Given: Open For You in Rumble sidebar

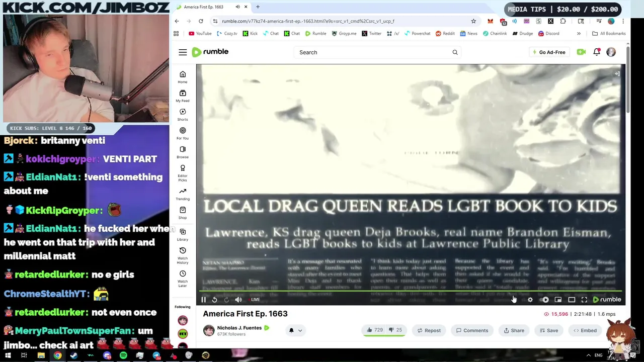Looking at the screenshot, I should 183,133.
